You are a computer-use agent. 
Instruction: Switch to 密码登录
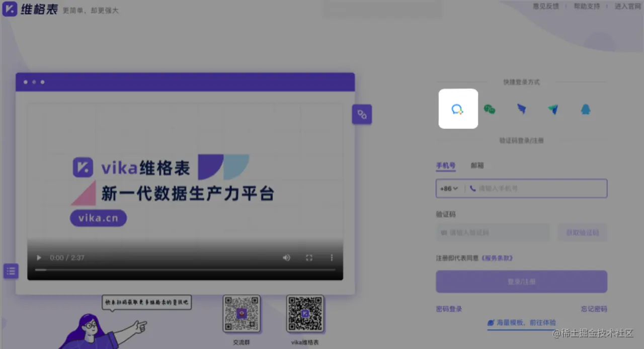449,309
